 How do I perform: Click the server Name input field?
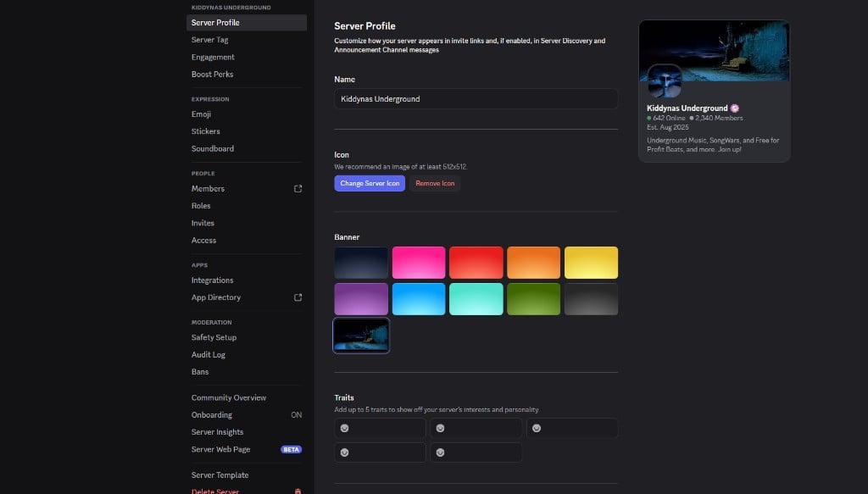(476, 99)
